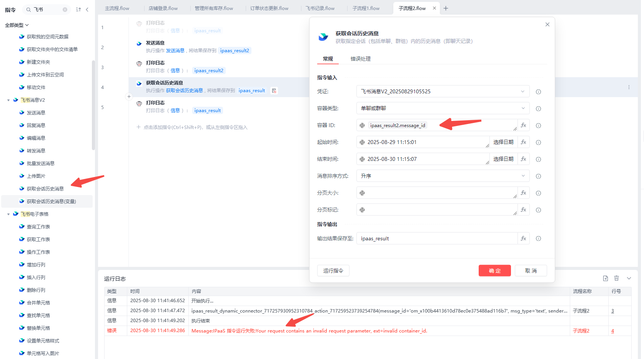Click the 获取会话历史消息 link in step 4
The height and width of the screenshot is (359, 644).
point(185,91)
